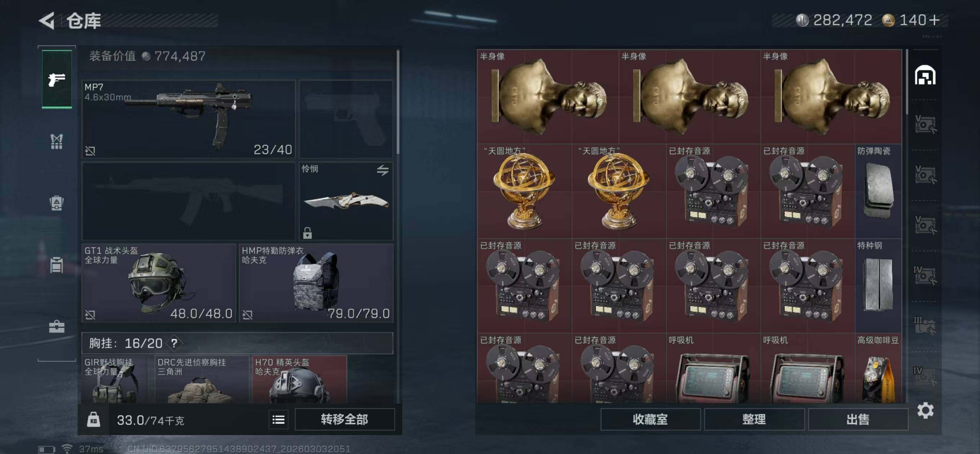Open the backpack sidebar category
This screenshot has width=980, height=454.
click(x=57, y=203)
